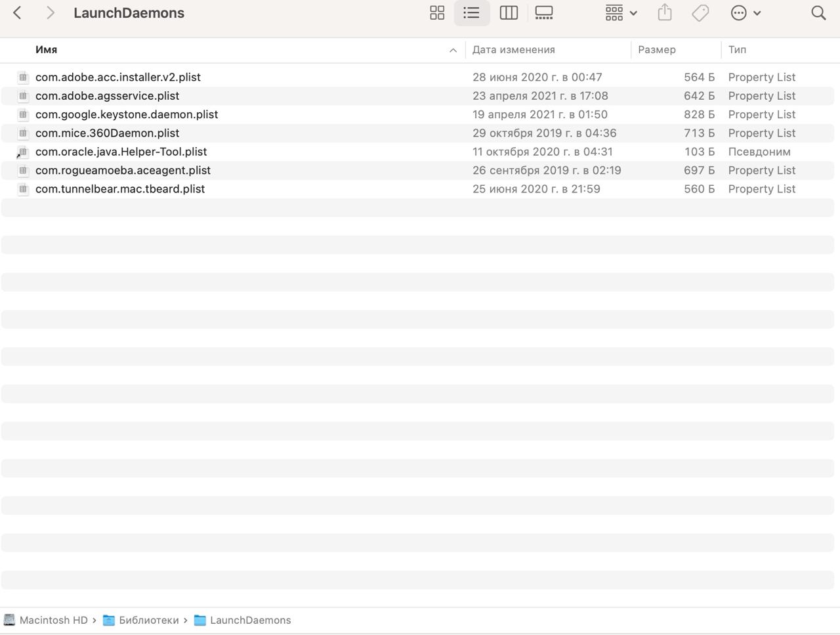Sort by the Тип column header
Image resolution: width=840 pixels, height=635 pixels.
point(737,50)
